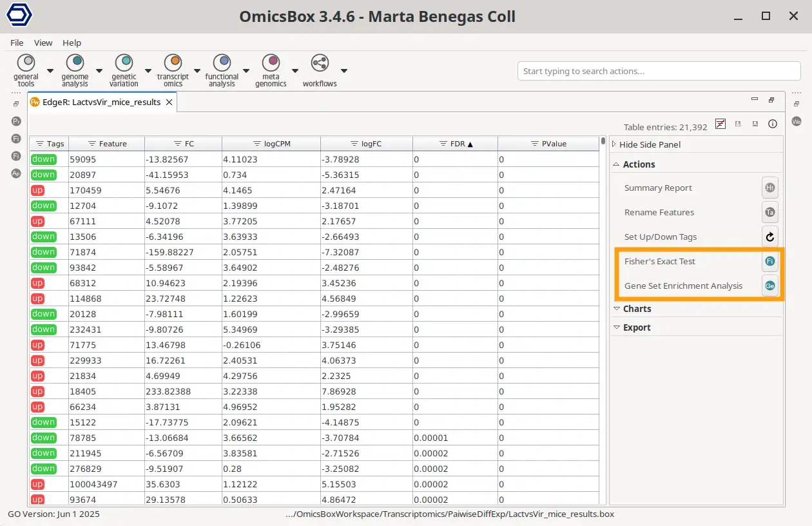Open the workflows toolbar icon

click(x=320, y=63)
